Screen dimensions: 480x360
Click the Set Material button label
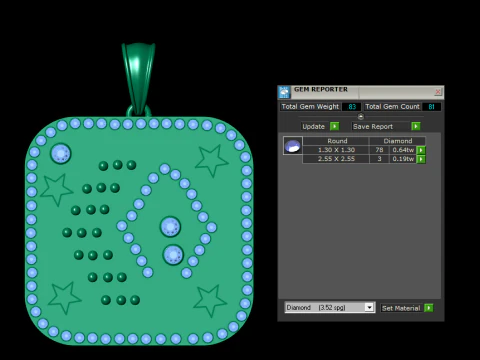click(x=401, y=308)
